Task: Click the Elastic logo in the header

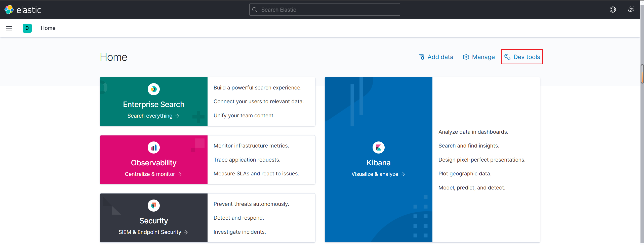Action: pos(23,10)
